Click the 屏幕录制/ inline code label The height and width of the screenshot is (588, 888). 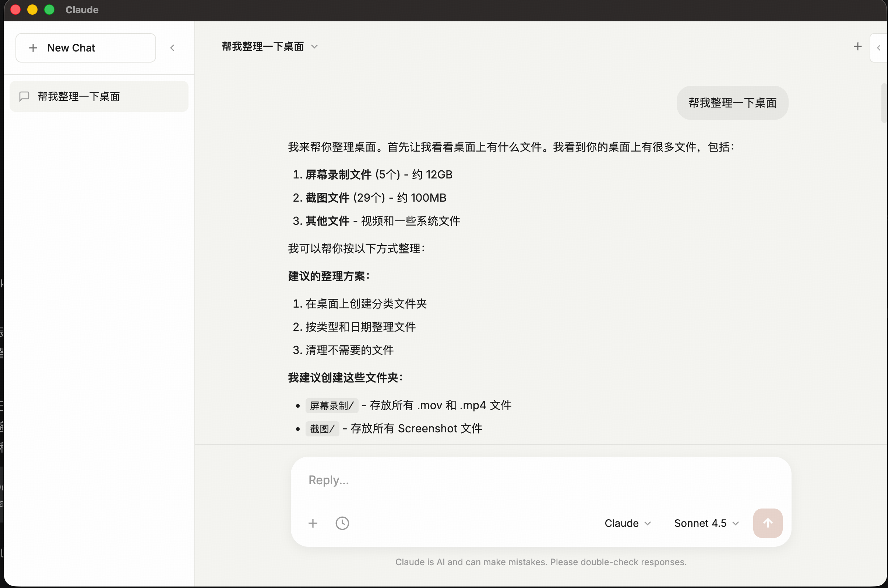tap(332, 405)
